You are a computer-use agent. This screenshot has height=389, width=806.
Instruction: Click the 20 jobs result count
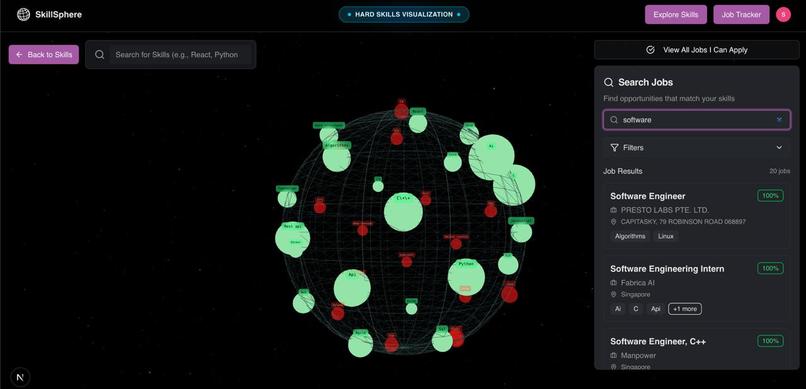tap(780, 171)
